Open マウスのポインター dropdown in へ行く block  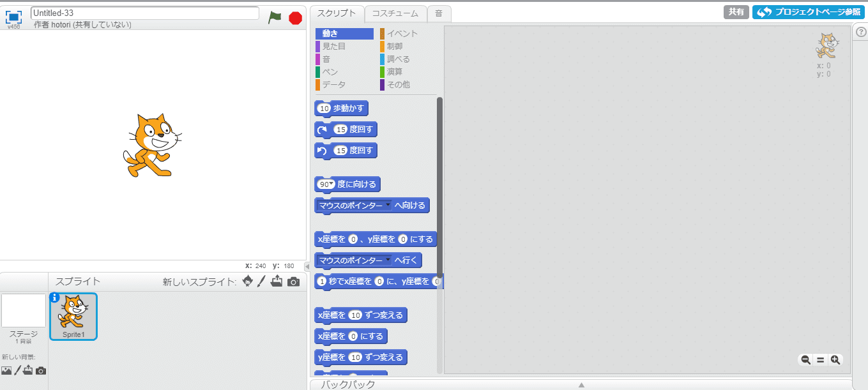[388, 260]
